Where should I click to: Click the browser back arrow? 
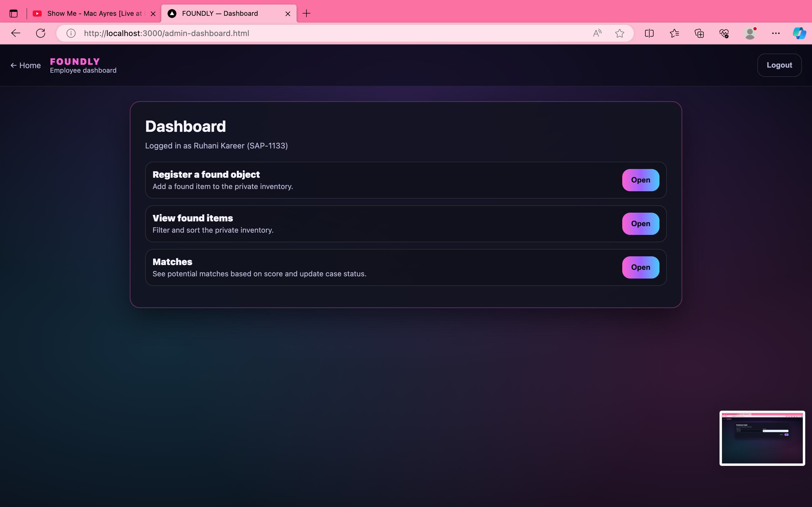[16, 33]
